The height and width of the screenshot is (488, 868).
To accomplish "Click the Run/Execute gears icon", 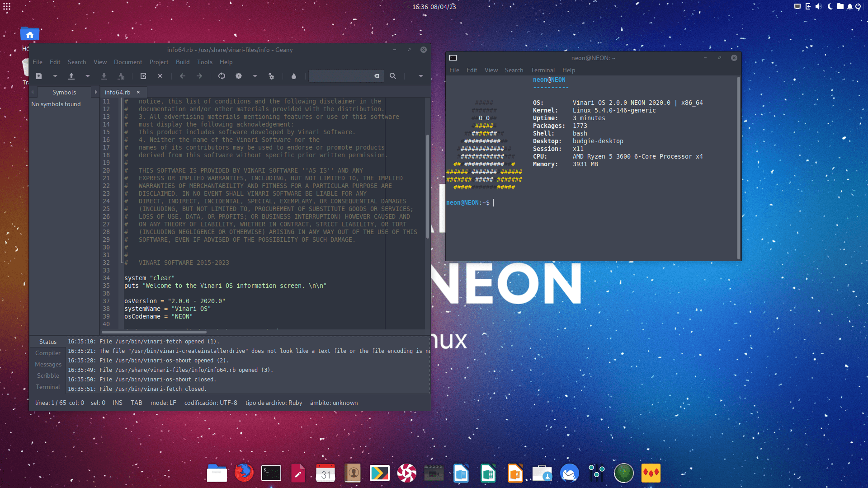I will click(271, 76).
